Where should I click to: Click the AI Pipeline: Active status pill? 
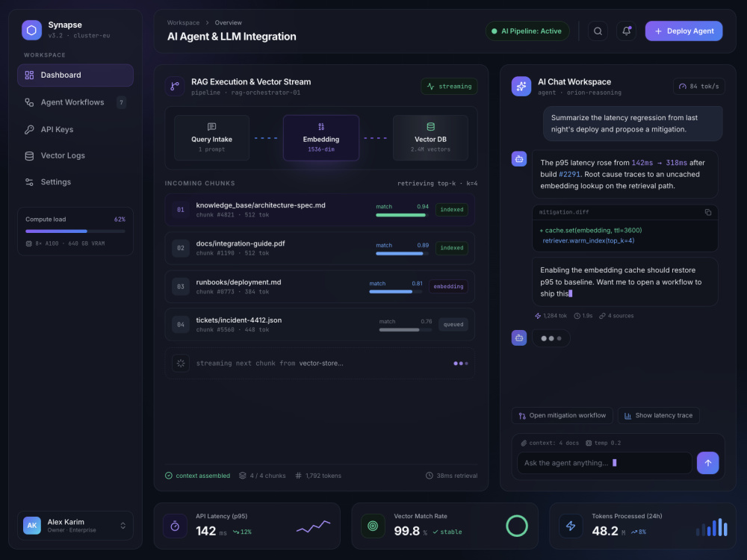527,31
